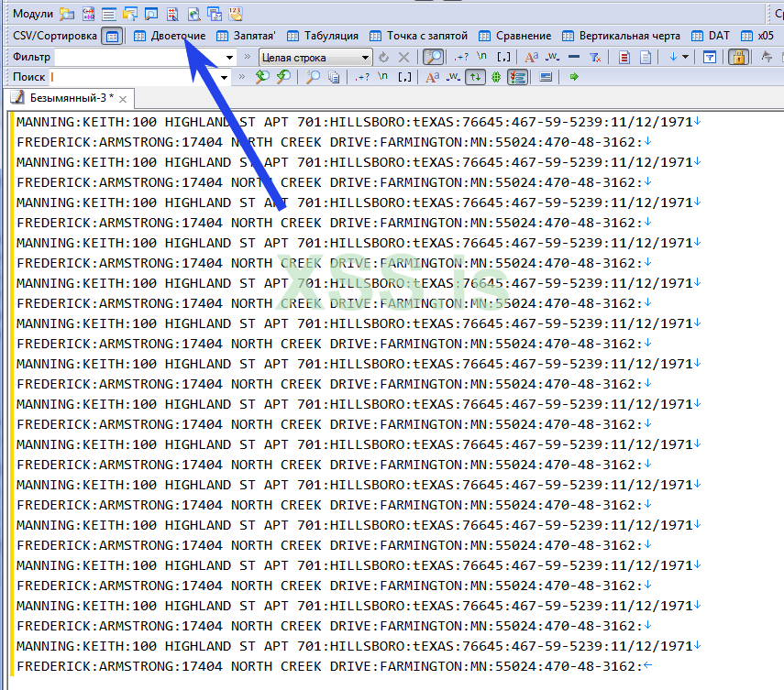Open the Web Preview module with globe
The height and width of the screenshot is (690, 784).
(x=193, y=14)
